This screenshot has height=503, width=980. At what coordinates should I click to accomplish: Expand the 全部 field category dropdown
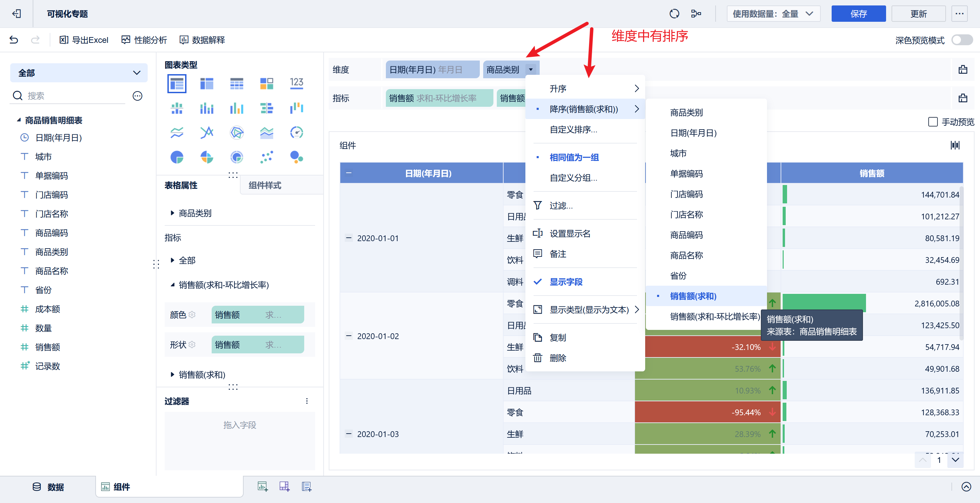pos(79,73)
